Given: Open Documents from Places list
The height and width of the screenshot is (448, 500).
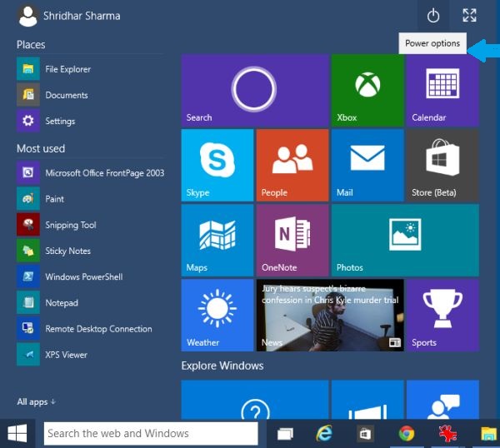Looking at the screenshot, I should [x=91, y=95].
